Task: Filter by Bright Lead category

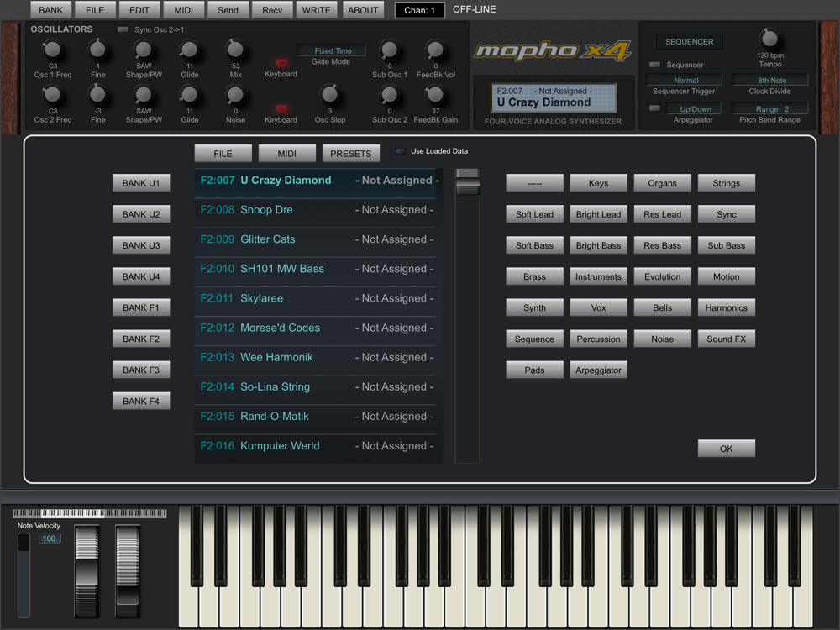Action: coord(598,214)
